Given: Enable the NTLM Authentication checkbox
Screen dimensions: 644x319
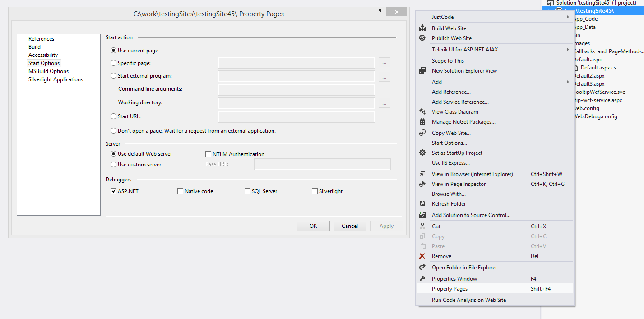Looking at the screenshot, I should click(x=208, y=154).
